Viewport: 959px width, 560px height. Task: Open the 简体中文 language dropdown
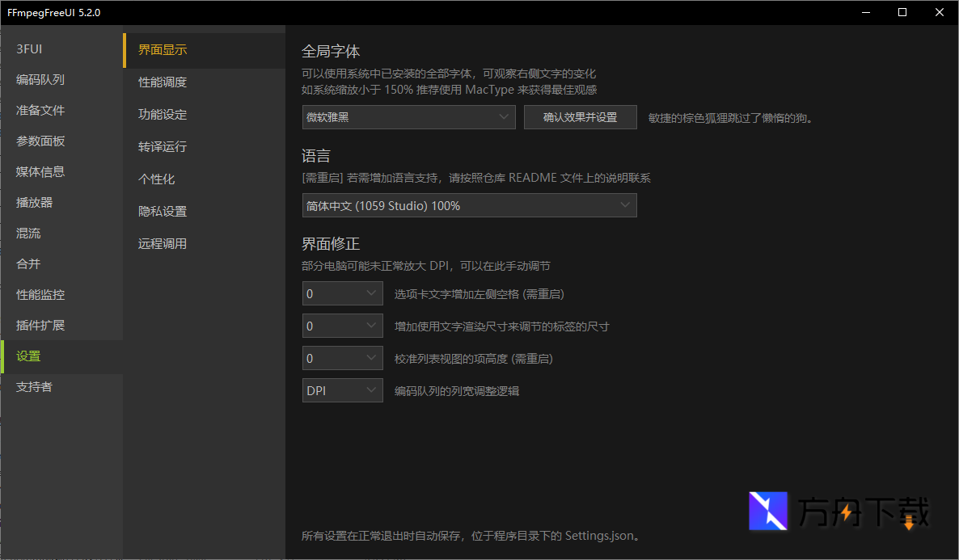pyautogui.click(x=469, y=205)
